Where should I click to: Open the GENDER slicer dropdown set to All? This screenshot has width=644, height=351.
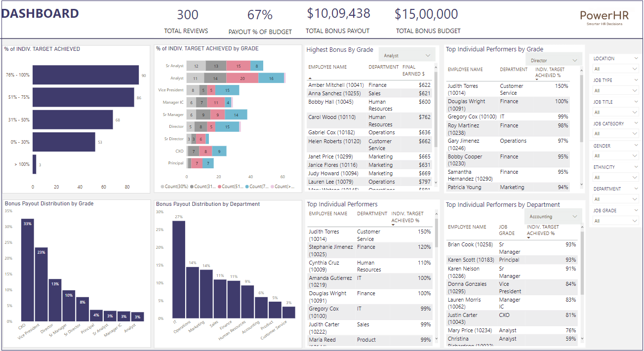click(x=615, y=156)
